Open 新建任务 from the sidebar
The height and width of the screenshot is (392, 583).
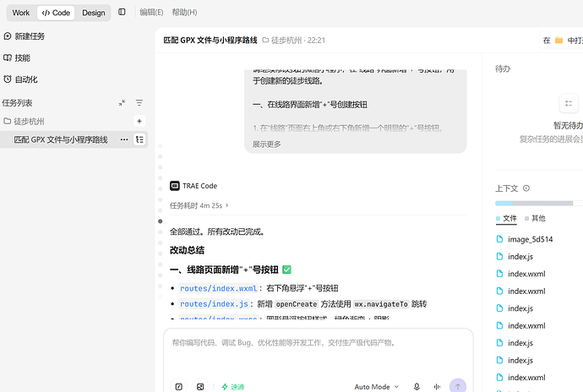click(25, 36)
